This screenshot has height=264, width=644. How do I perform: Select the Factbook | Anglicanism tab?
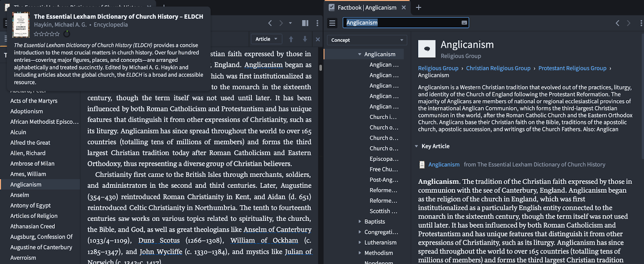click(x=367, y=7)
